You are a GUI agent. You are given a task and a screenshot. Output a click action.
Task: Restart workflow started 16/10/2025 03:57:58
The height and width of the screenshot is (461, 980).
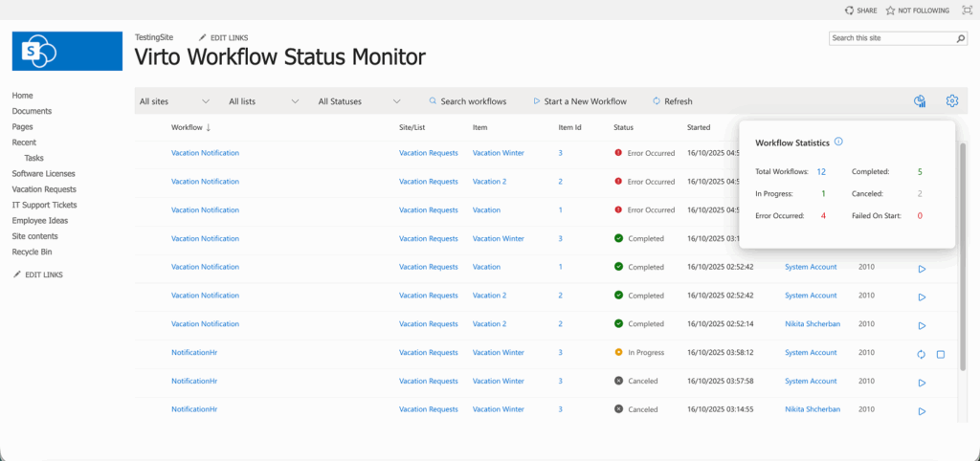(922, 383)
